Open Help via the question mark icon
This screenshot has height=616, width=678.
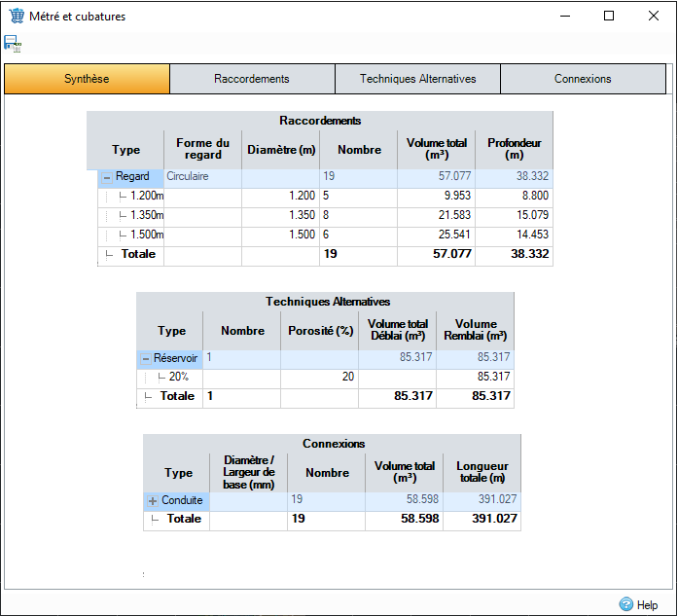625,604
